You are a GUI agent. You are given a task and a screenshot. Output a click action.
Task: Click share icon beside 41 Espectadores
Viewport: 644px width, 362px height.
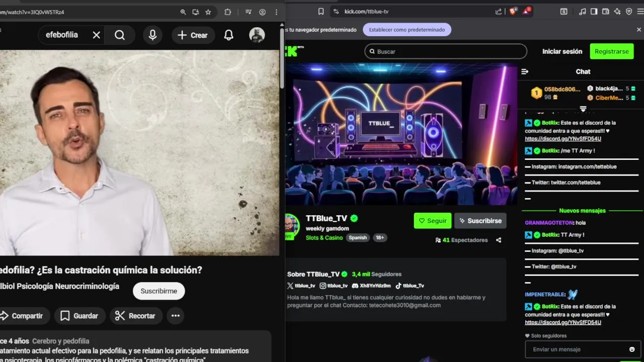[x=499, y=240]
